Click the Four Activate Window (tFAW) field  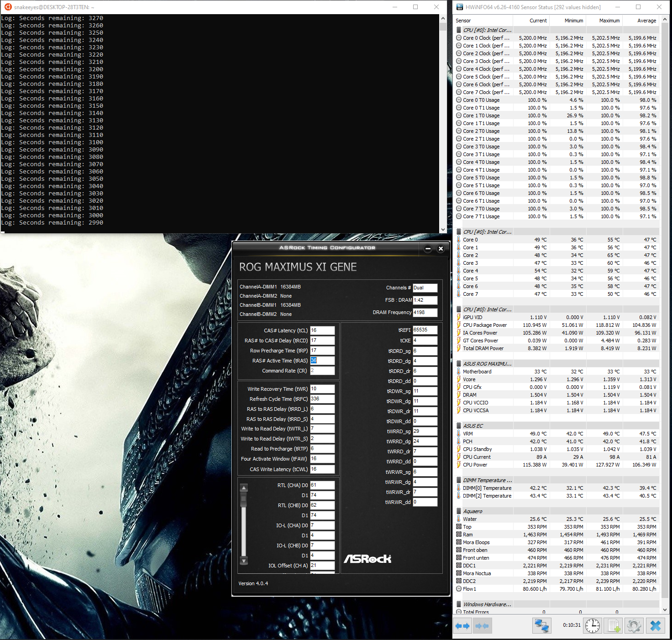tap(322, 459)
